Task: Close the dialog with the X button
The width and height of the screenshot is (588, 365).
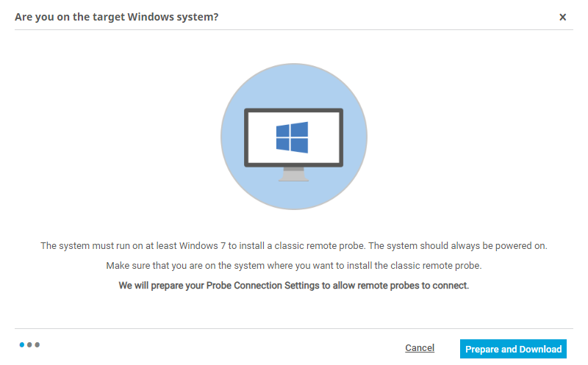Action: 563,17
